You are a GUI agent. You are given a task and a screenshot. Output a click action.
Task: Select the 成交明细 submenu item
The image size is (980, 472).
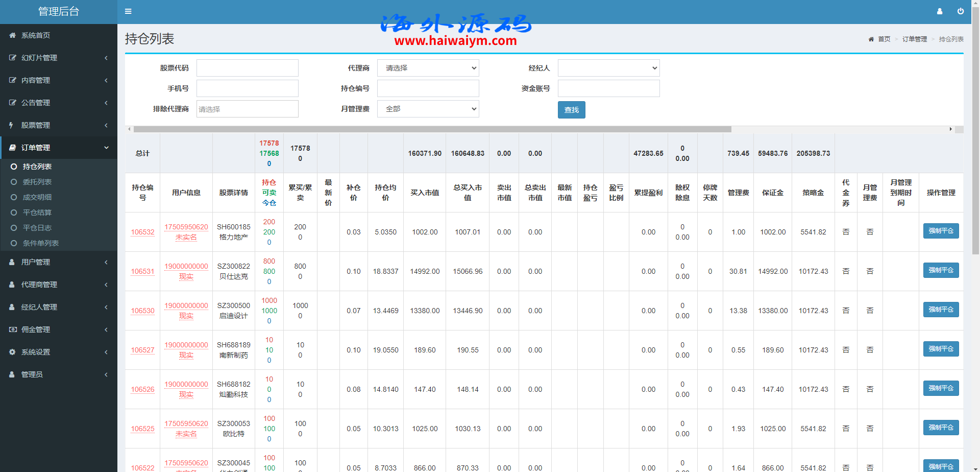37,197
